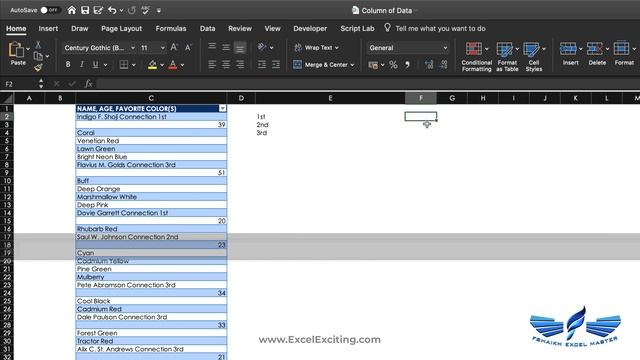Open Cell Styles gallery
Image resolution: width=640 pixels, height=360 pixels.
coord(534,57)
